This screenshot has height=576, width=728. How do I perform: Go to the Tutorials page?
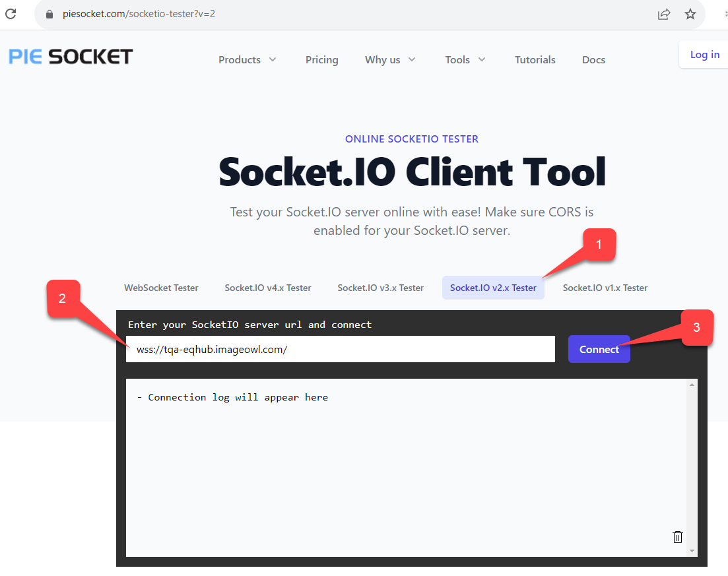click(x=535, y=59)
